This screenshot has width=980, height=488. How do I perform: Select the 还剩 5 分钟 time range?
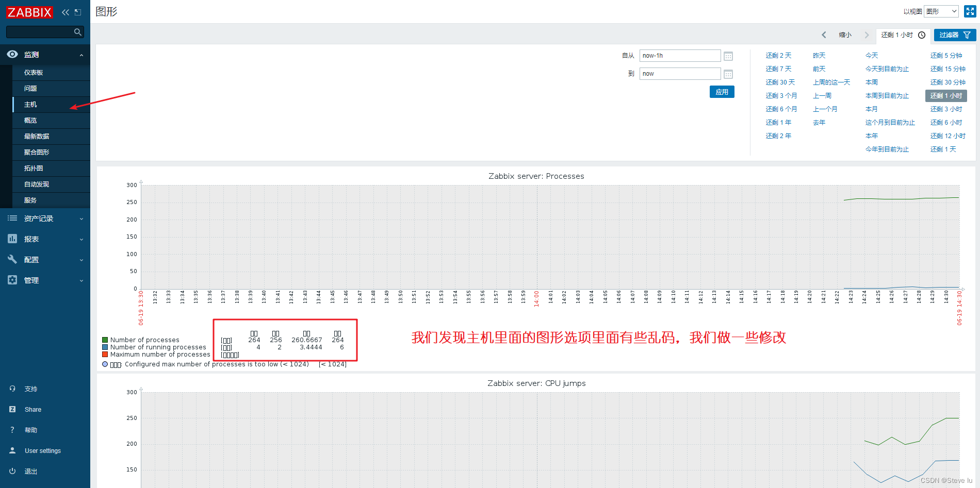946,56
